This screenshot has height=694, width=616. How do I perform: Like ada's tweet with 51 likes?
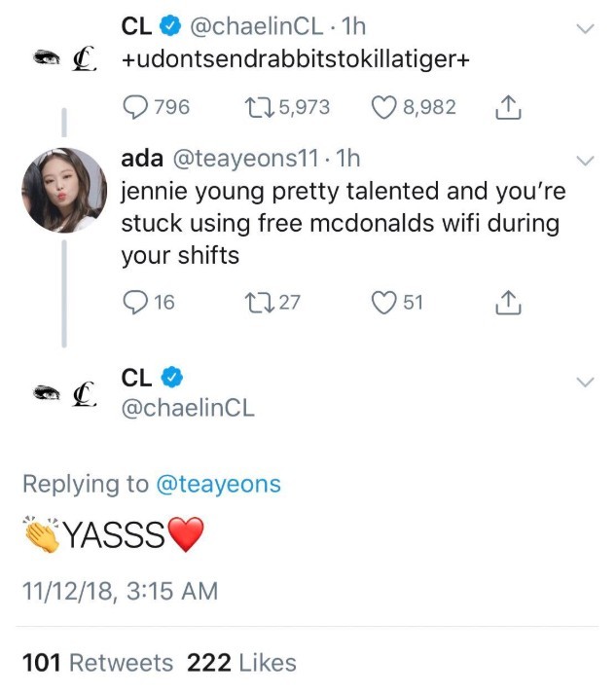386,303
